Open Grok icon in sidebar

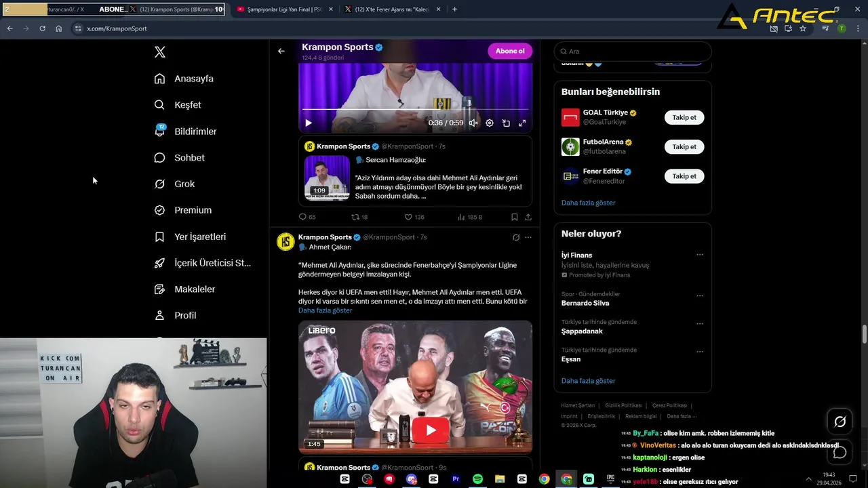point(159,184)
